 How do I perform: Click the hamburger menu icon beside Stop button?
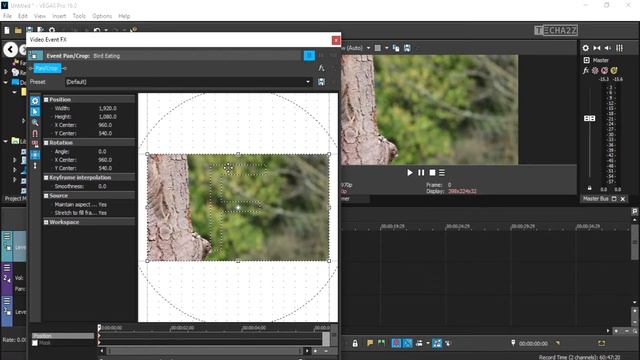(x=442, y=173)
